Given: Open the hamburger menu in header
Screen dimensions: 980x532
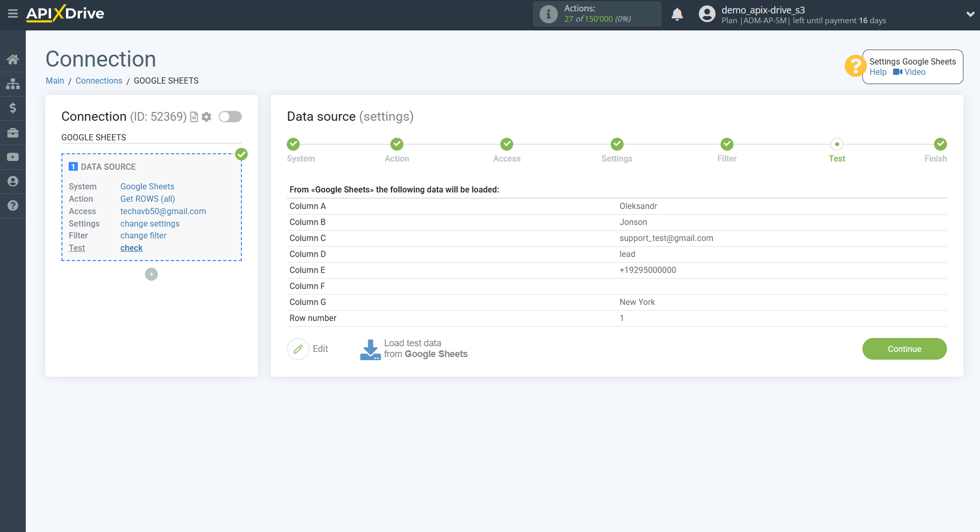Looking at the screenshot, I should tap(13, 14).
